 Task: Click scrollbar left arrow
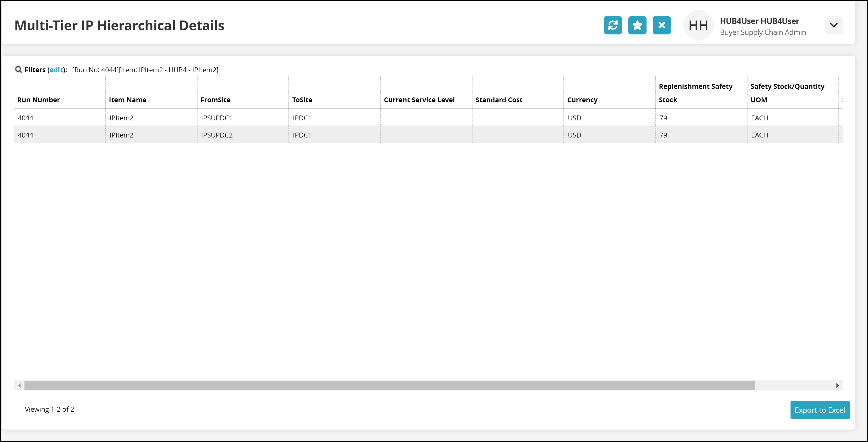[19, 385]
